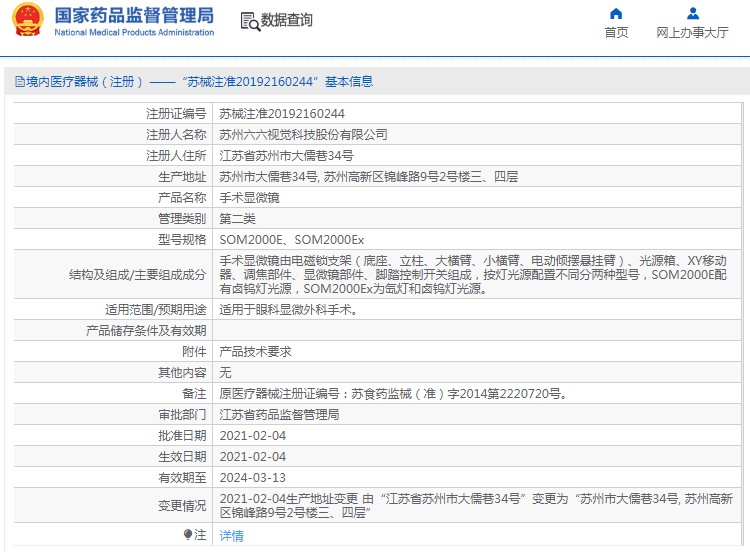Viewport: 750px width, 552px height.
Task: Click the 数据查询 text label
Action: (287, 20)
